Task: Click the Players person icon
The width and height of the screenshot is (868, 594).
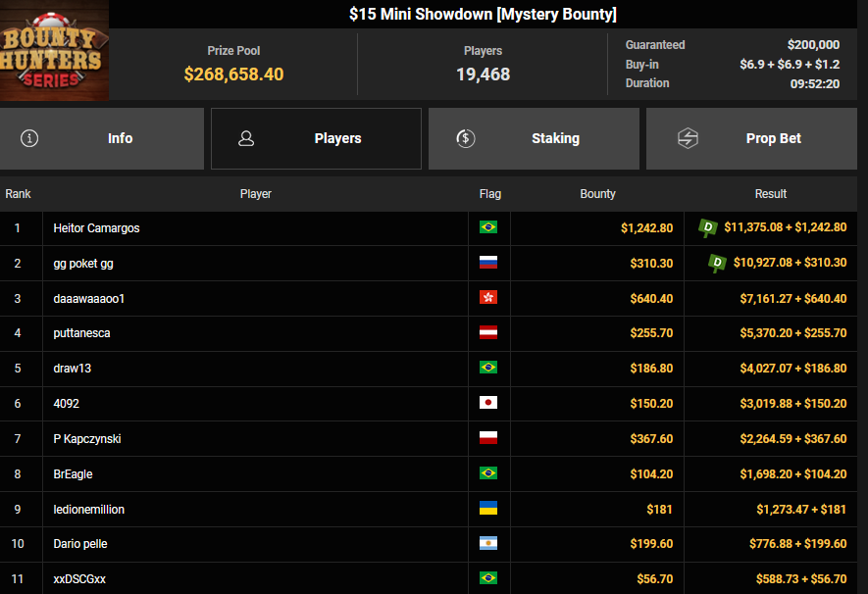Action: pyautogui.click(x=247, y=138)
